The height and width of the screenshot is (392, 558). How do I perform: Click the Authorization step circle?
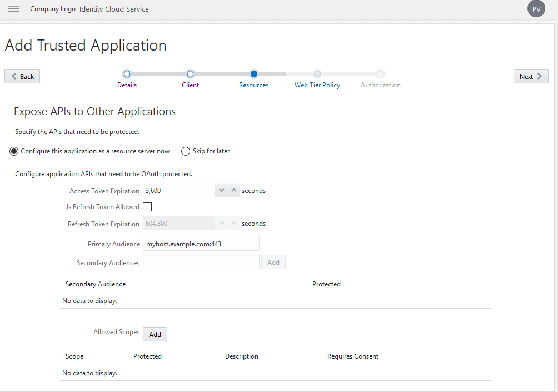point(381,73)
